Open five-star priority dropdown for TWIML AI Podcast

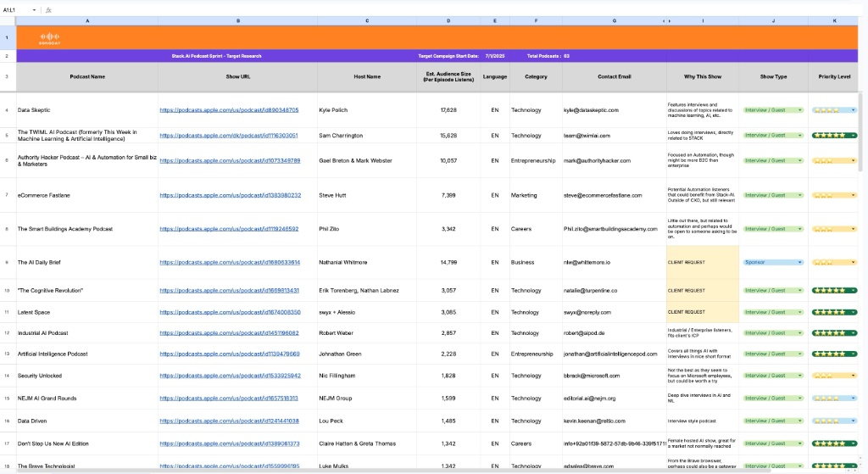pyautogui.click(x=854, y=136)
